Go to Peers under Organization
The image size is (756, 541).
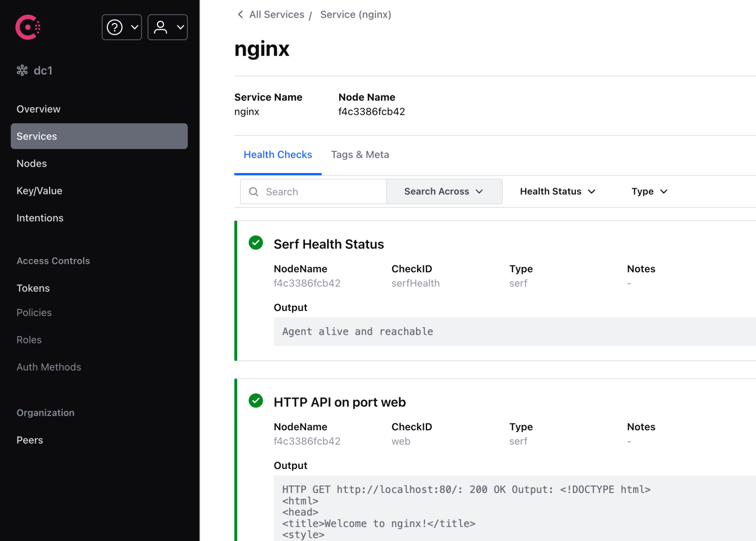point(30,440)
